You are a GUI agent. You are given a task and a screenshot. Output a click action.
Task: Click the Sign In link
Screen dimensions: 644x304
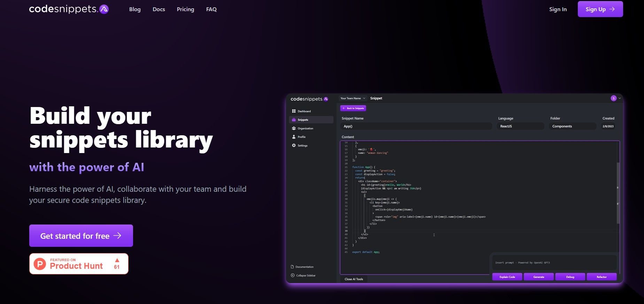[x=558, y=9]
